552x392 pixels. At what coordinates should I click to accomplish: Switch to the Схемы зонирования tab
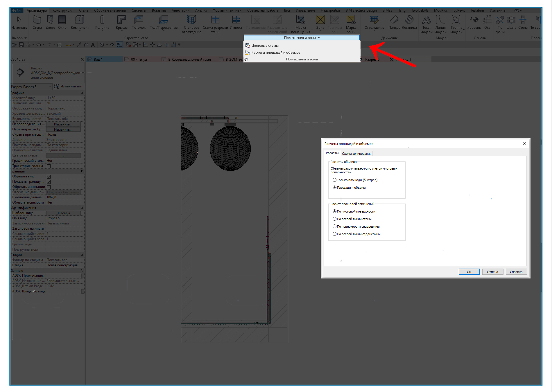point(356,154)
